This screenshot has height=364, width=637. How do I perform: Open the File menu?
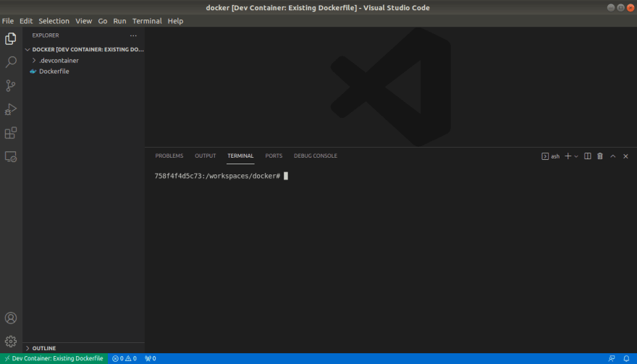point(8,21)
